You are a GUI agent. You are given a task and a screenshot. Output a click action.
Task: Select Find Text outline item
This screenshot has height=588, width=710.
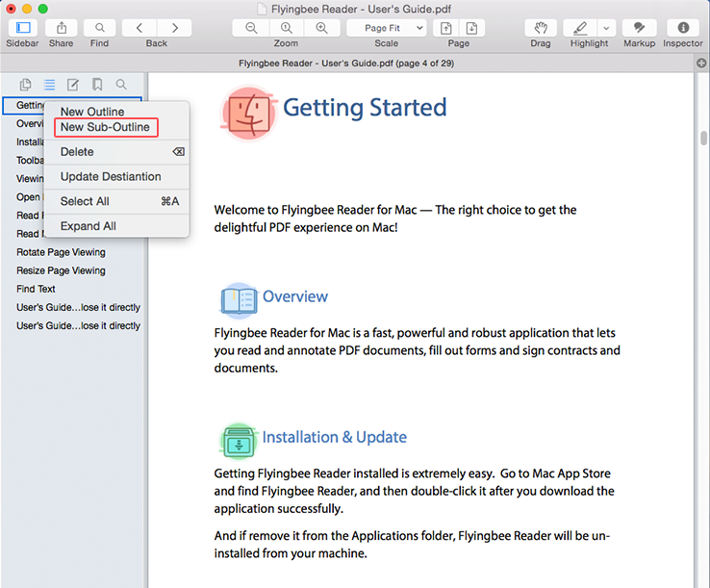(36, 289)
